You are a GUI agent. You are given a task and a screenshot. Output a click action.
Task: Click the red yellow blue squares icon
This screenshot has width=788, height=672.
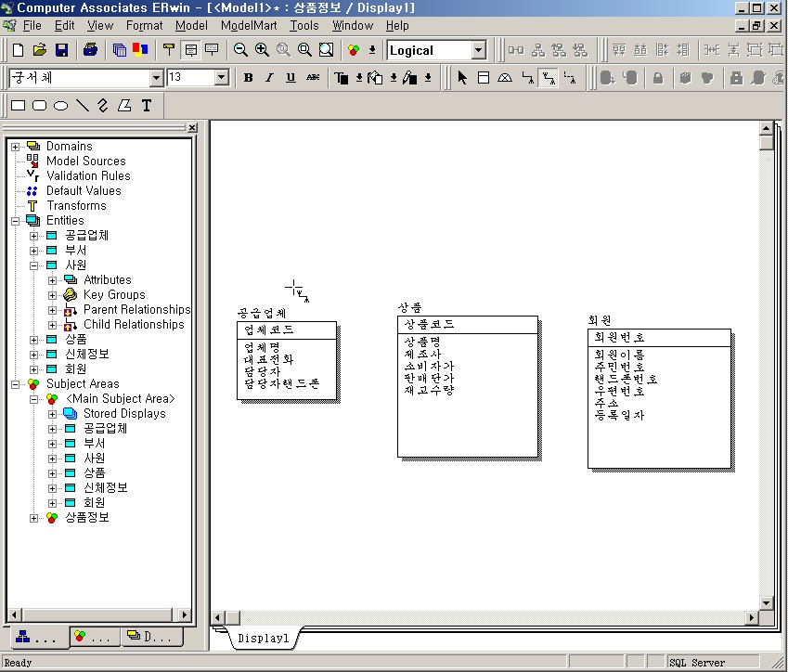point(140,49)
